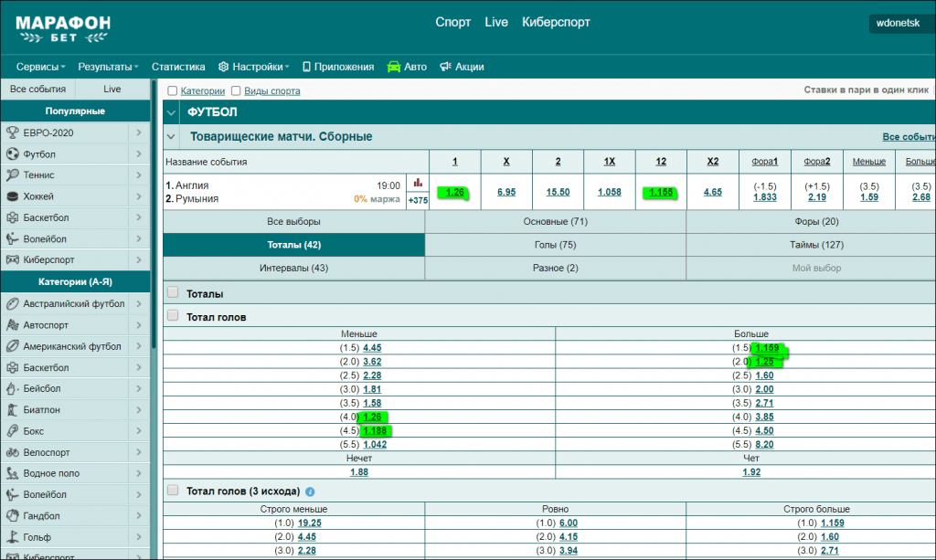Click the boxing glove icon in sidebar

coord(13,431)
